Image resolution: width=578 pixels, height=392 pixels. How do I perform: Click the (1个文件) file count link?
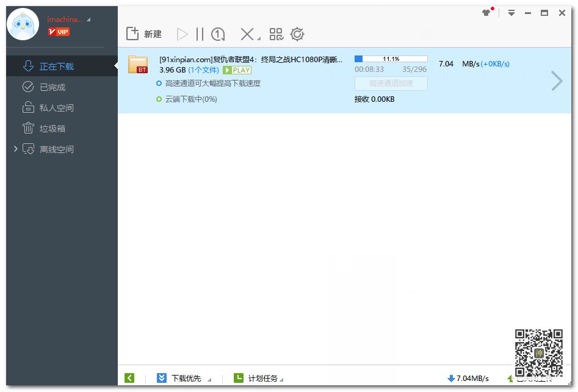203,70
